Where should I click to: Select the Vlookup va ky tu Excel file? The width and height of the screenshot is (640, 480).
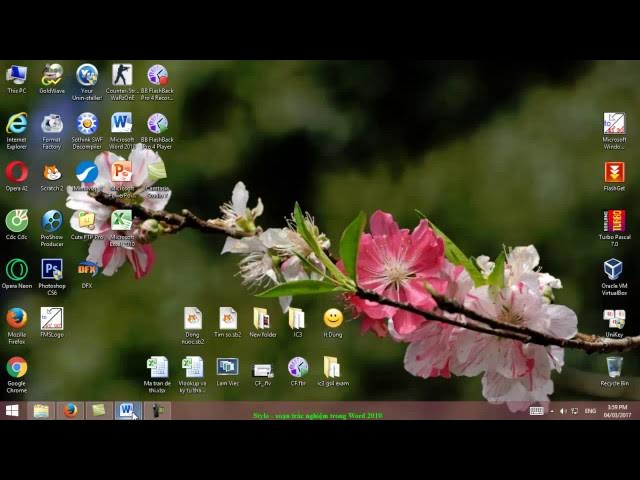192,375
